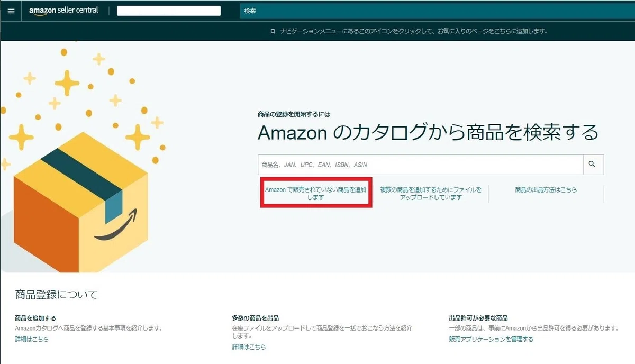The height and width of the screenshot is (364, 635).
Task: Open '販売アプリケーションを管理する' link
Action: [491, 339]
